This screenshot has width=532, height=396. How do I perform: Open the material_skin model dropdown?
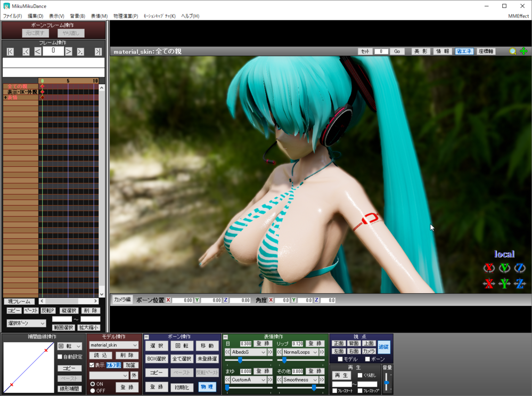click(113, 345)
